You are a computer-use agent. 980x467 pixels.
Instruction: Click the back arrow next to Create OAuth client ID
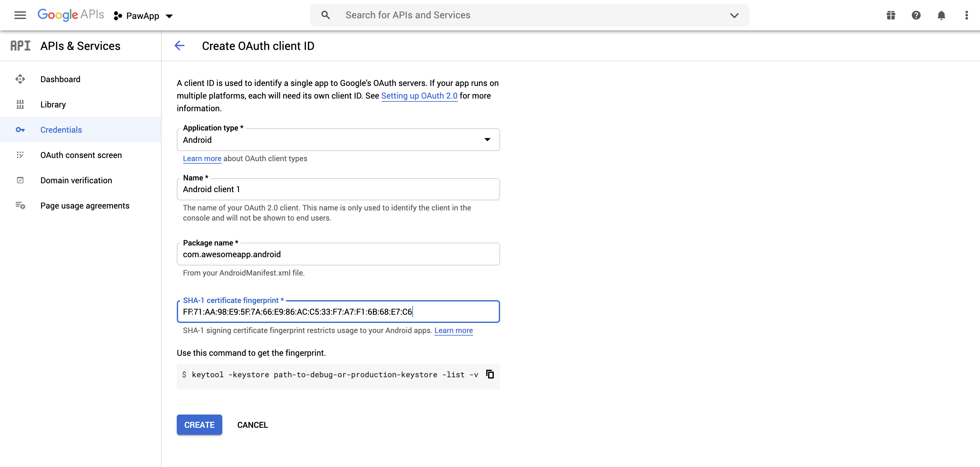coord(180,46)
